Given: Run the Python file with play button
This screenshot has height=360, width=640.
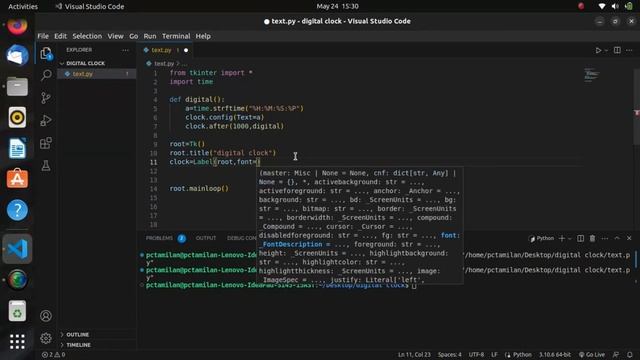Looking at the screenshot, I should click(598, 50).
